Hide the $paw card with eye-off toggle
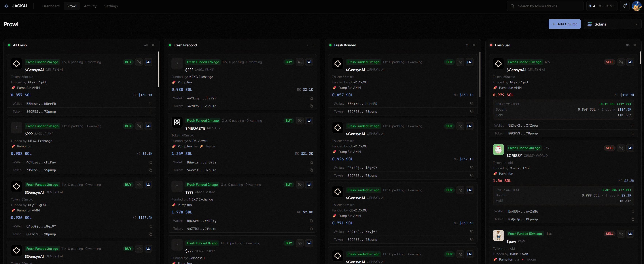Viewport: 644px width, 264px height. coord(621,234)
